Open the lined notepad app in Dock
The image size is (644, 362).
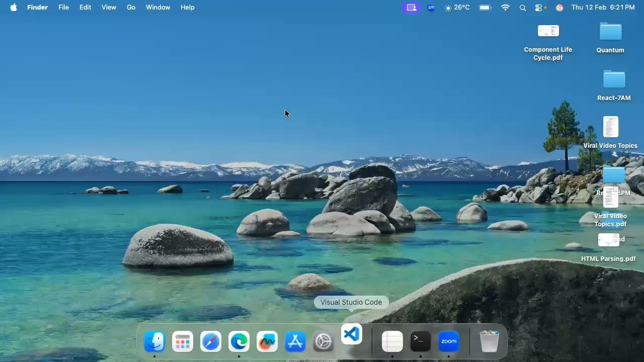coord(392,342)
